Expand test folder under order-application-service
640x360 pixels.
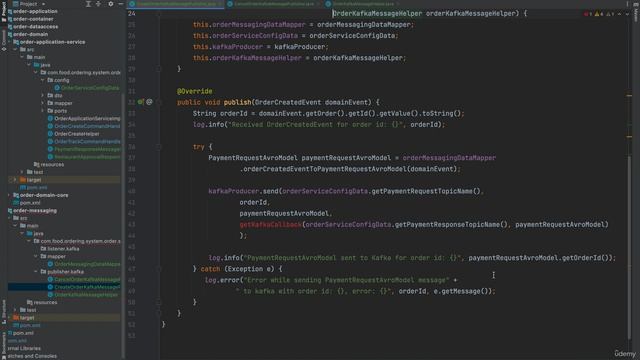tap(22, 172)
